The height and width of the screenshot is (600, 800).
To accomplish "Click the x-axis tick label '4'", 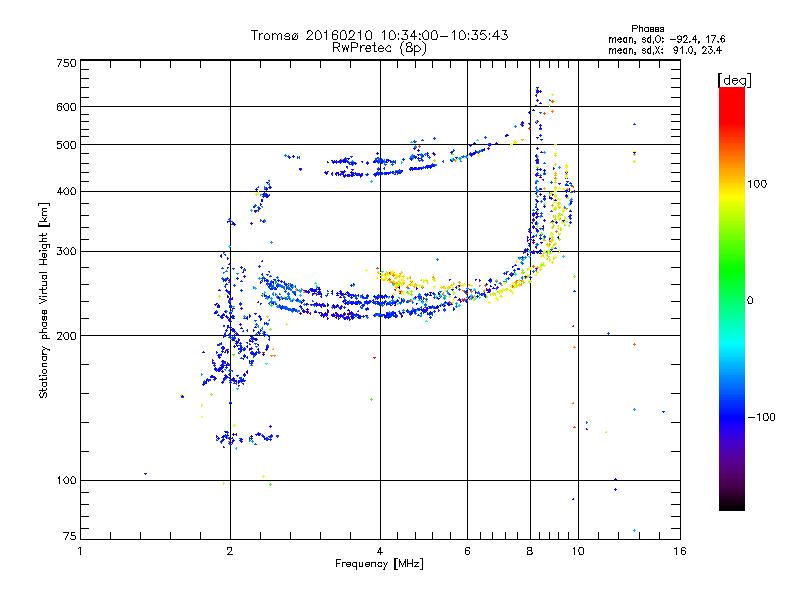I will [380, 551].
